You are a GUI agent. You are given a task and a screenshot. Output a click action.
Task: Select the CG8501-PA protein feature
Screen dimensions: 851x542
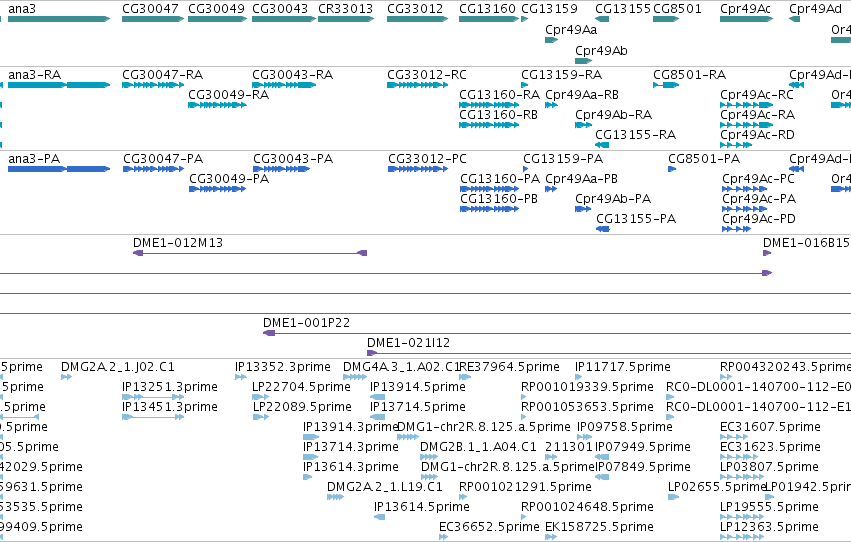672,169
